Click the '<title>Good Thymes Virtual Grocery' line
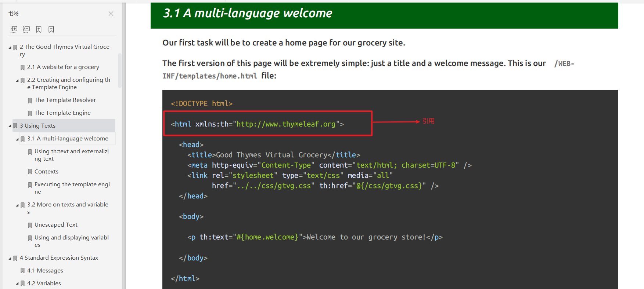This screenshot has height=289, width=644. coord(274,155)
